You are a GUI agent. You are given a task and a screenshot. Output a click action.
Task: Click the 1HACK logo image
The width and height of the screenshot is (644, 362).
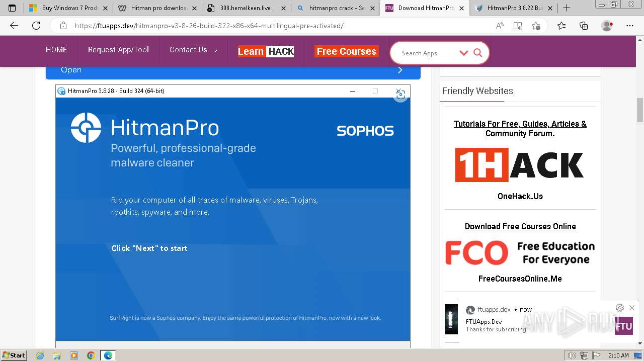pos(520,164)
